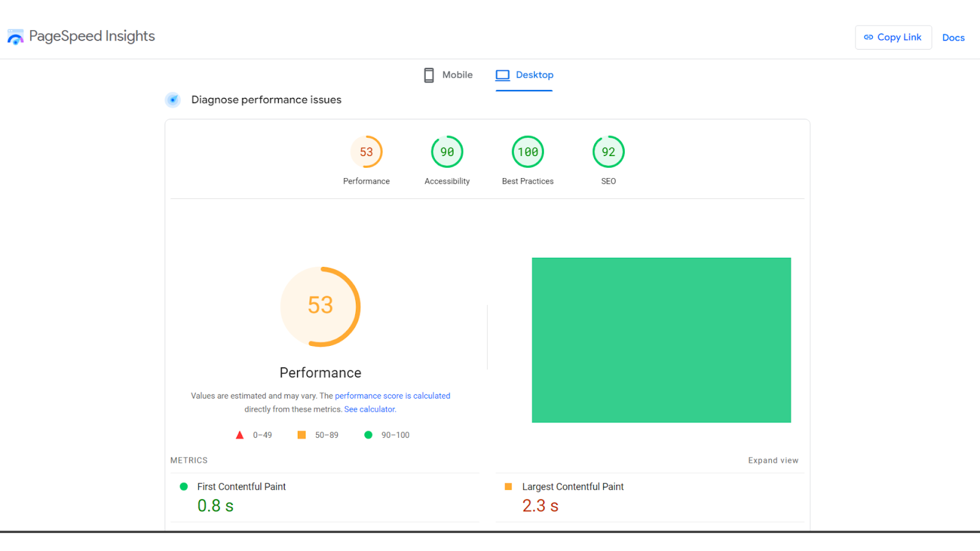980x551 pixels.
Task: Click Expand view for metrics
Action: (773, 460)
